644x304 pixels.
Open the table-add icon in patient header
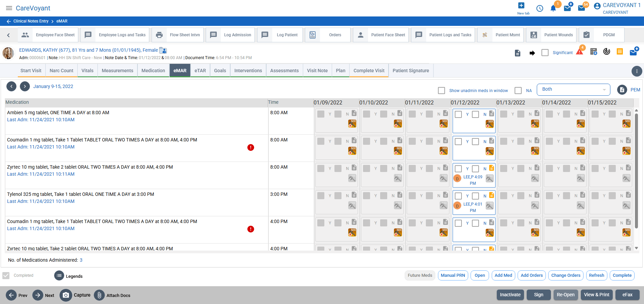[x=594, y=52]
